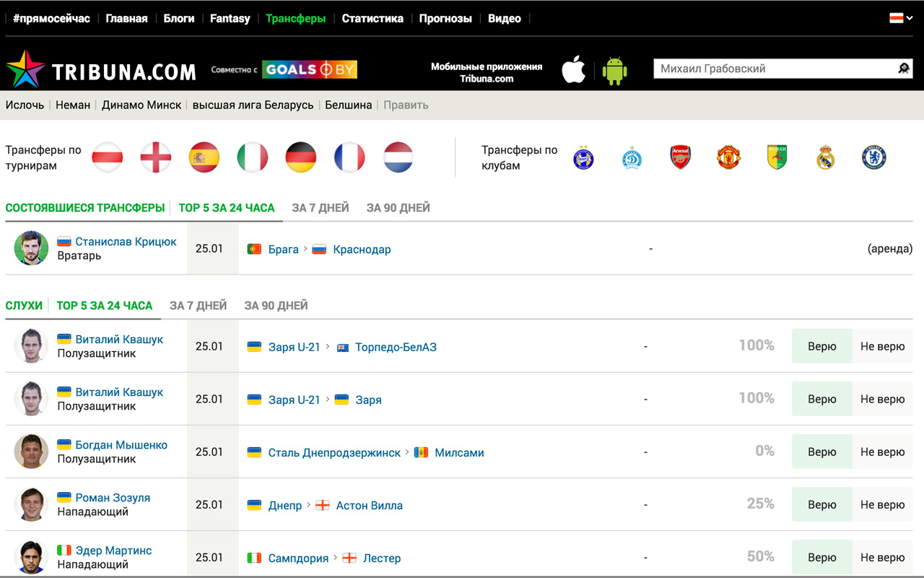
Task: Vote Не верю for Торпедо-БелАЗ rumor
Action: pos(883,346)
